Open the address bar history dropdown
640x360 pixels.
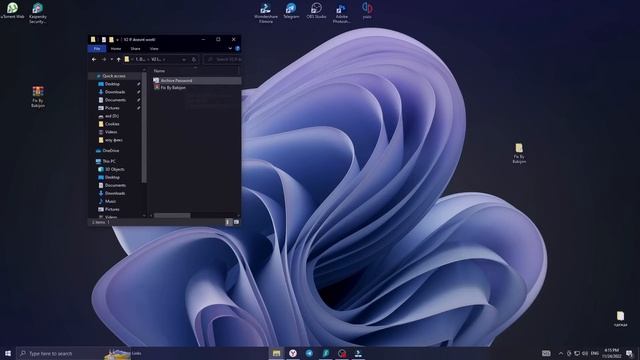point(184,60)
